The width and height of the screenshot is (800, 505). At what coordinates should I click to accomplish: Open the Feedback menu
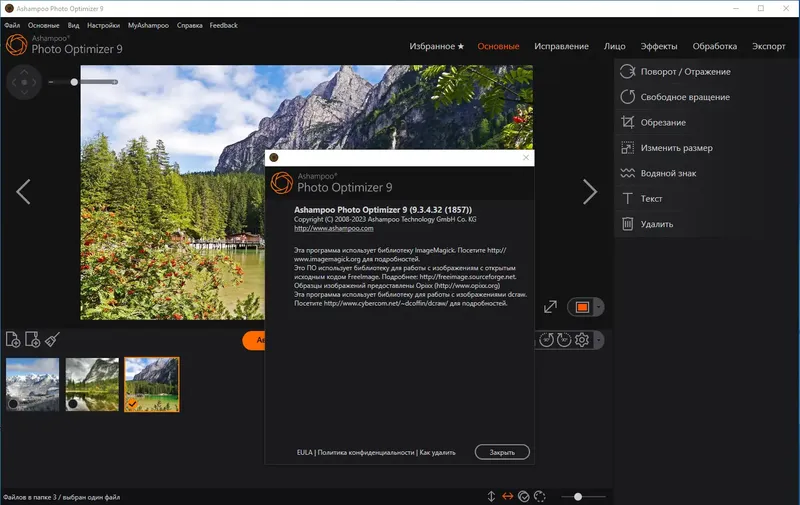pos(223,26)
